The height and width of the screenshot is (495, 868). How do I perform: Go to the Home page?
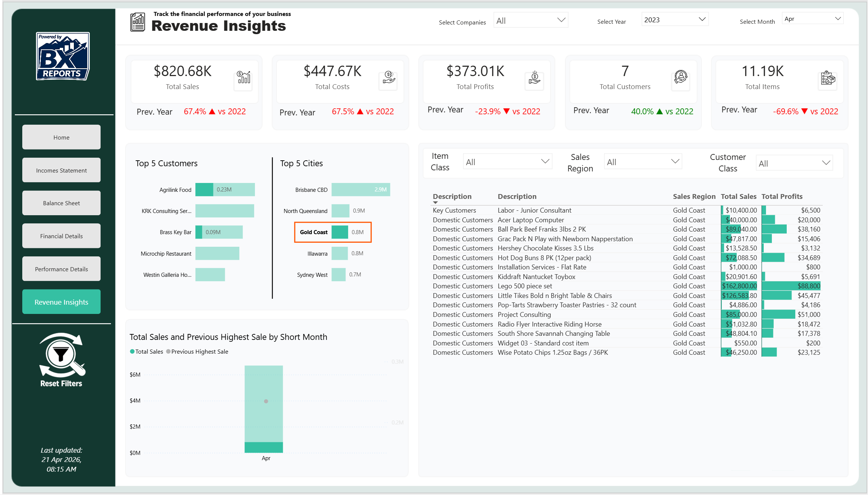(x=61, y=137)
